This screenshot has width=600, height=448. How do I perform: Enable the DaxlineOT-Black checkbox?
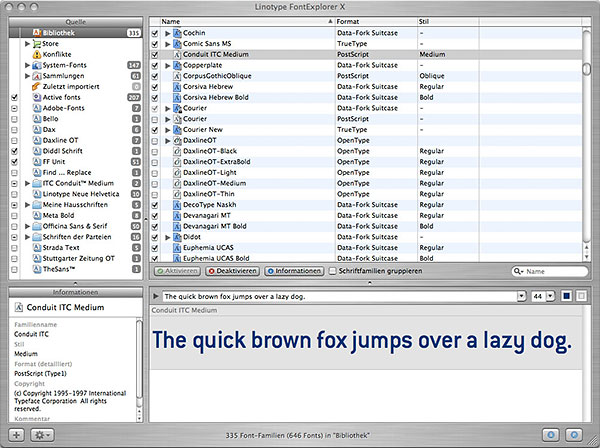coord(155,152)
